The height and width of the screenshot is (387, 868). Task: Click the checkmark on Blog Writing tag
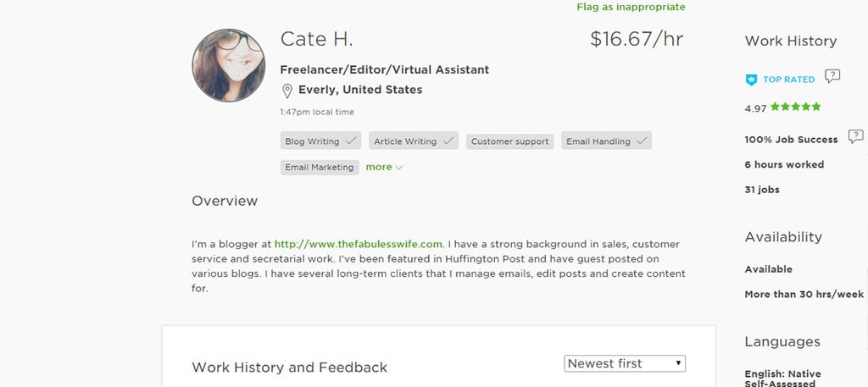[351, 141]
